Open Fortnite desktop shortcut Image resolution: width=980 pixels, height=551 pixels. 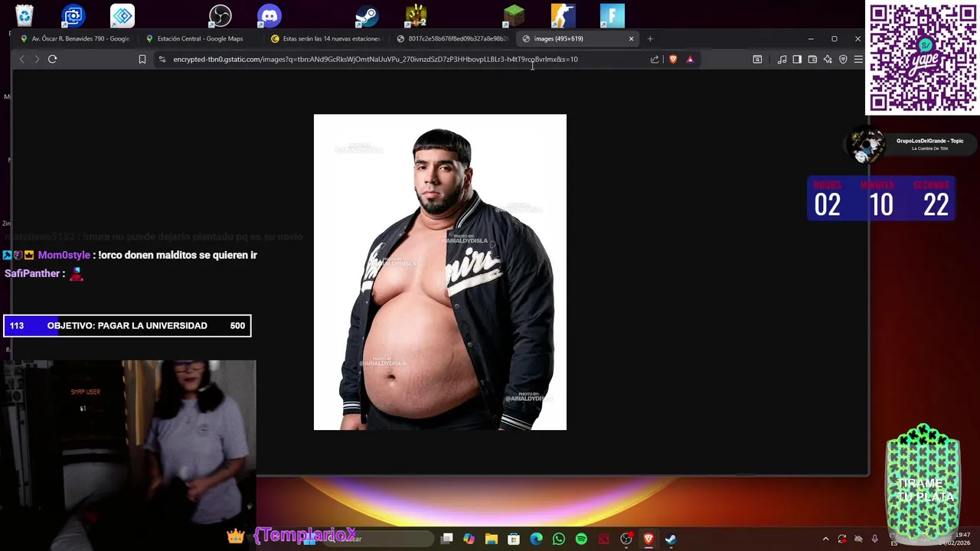pyautogui.click(x=612, y=15)
